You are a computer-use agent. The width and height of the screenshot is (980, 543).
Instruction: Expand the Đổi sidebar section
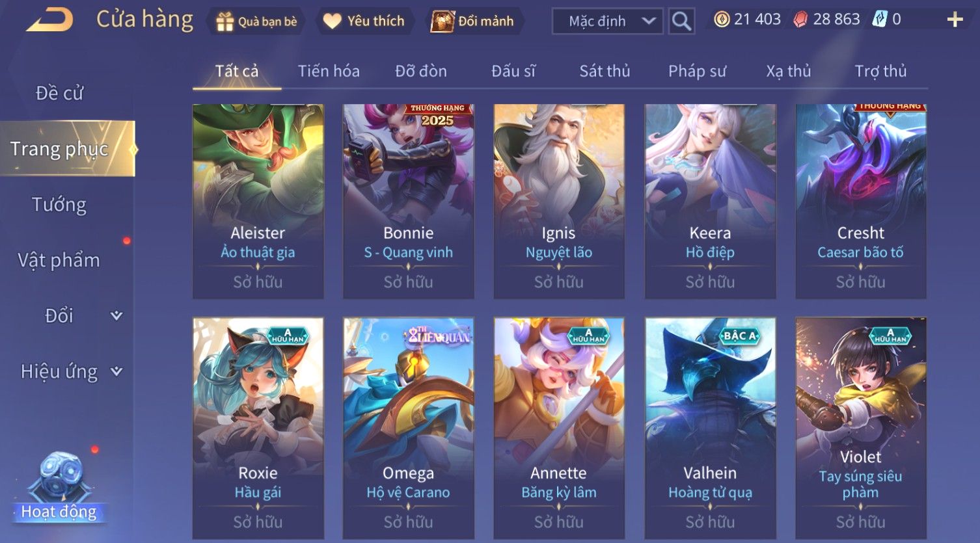click(x=116, y=316)
